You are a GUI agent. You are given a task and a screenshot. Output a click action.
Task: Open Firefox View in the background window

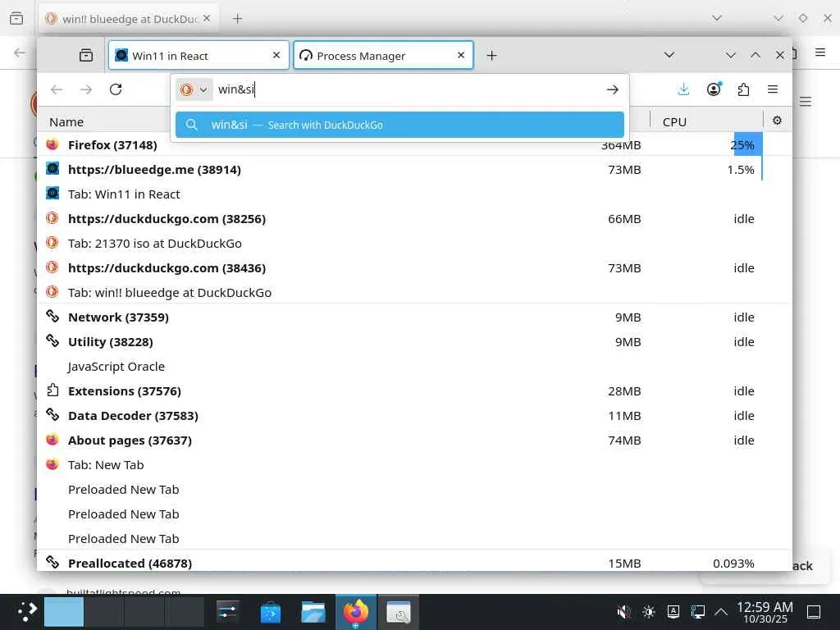click(x=16, y=19)
